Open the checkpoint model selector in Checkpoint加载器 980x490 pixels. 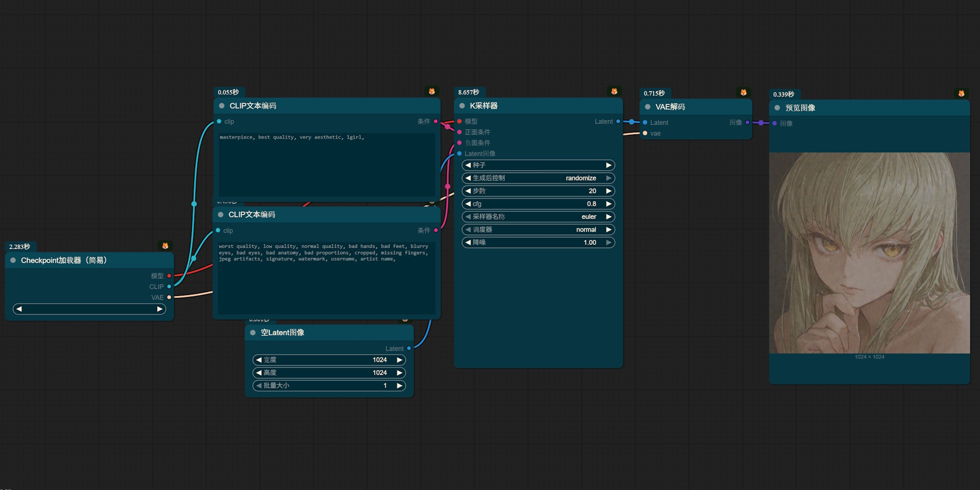point(89,309)
